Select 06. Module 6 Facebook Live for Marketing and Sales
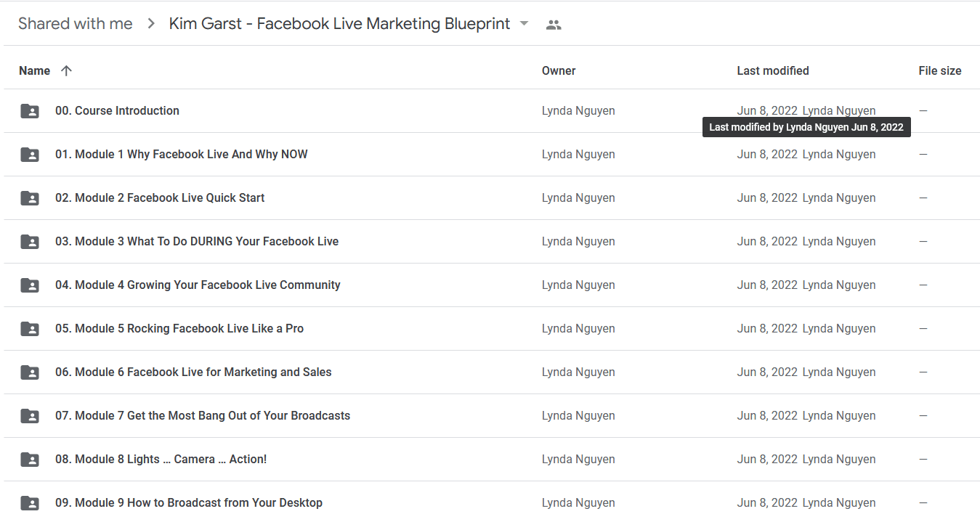This screenshot has height=522, width=980. pyautogui.click(x=193, y=372)
